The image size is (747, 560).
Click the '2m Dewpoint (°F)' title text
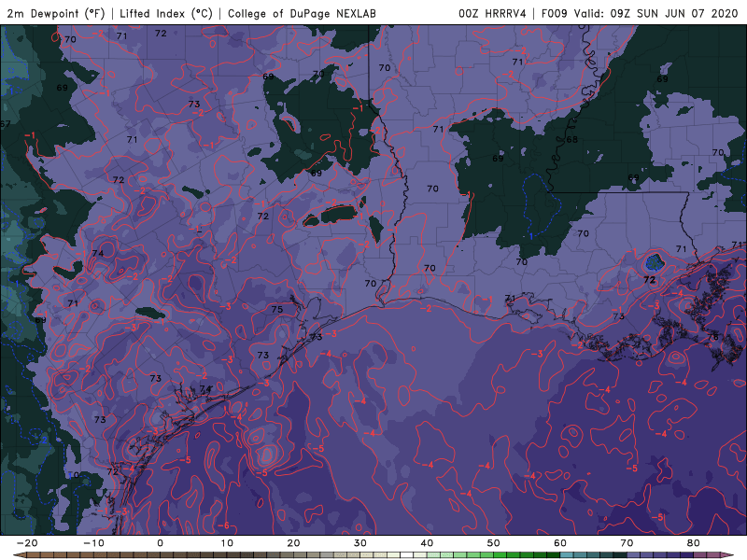[x=55, y=13]
